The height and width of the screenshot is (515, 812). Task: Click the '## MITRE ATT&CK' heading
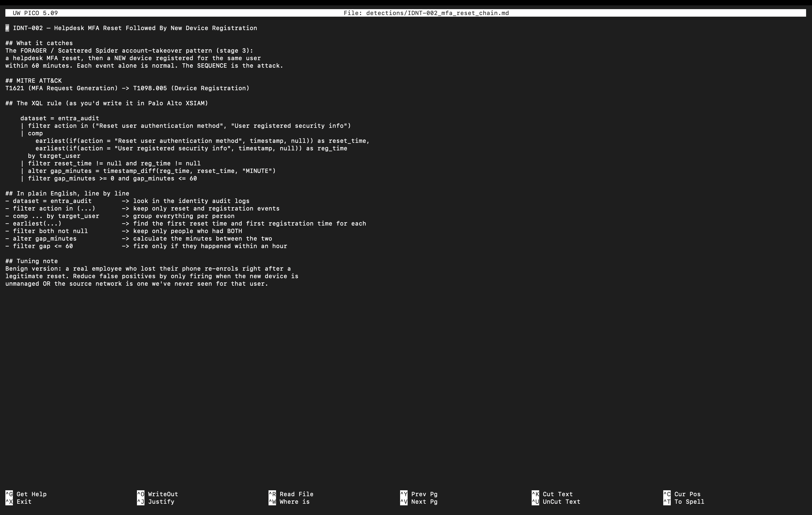click(34, 81)
